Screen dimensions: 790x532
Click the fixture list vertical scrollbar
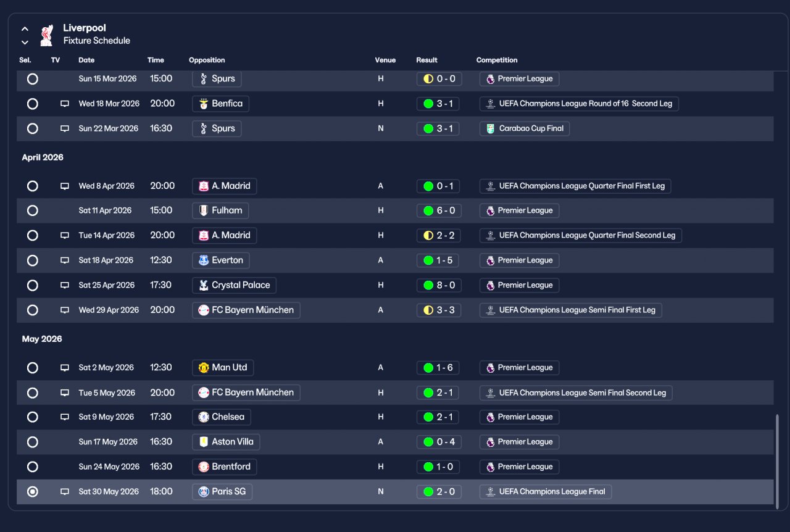pyautogui.click(x=777, y=460)
